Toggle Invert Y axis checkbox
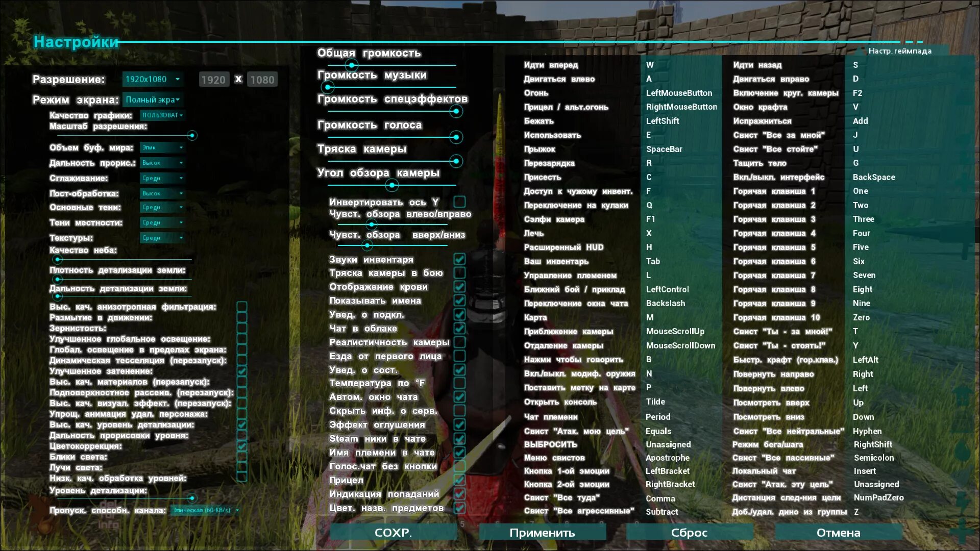The width and height of the screenshot is (980, 551). (x=459, y=202)
